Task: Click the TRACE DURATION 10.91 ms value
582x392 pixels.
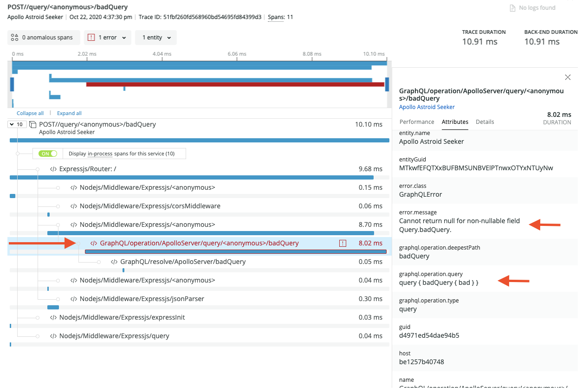Action: 480,42
